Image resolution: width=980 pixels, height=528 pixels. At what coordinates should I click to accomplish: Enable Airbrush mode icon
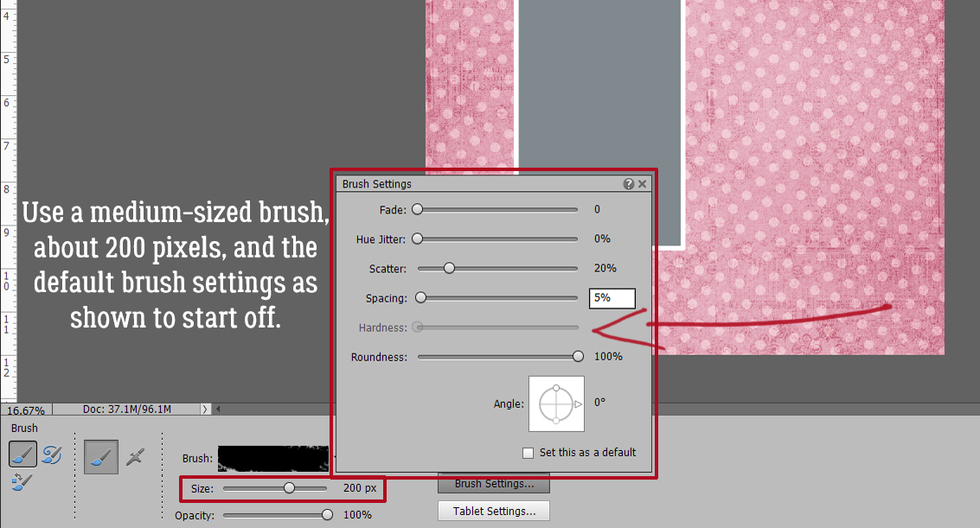(x=135, y=457)
